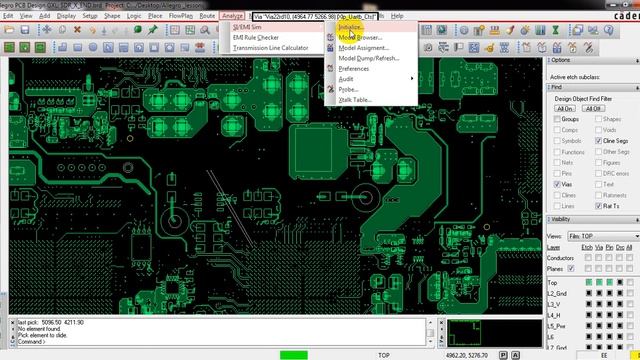Click the world view minimap thumbnail

tap(494, 333)
